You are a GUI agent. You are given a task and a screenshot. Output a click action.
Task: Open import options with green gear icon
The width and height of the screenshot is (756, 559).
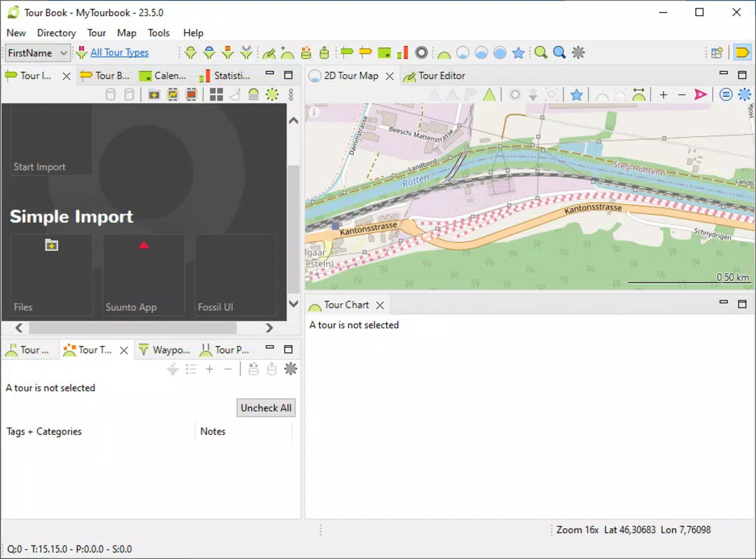coord(273,94)
